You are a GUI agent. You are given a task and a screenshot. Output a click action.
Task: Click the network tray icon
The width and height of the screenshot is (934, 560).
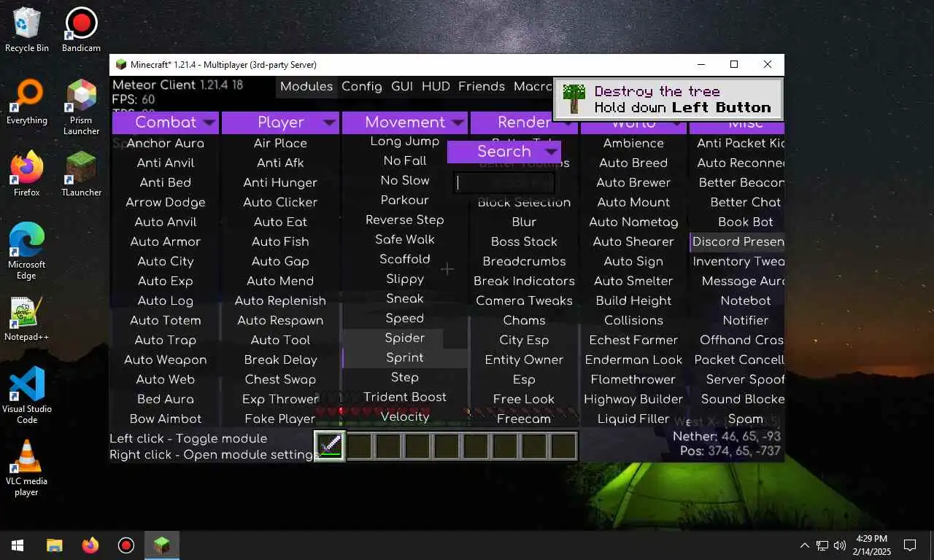[x=822, y=545]
